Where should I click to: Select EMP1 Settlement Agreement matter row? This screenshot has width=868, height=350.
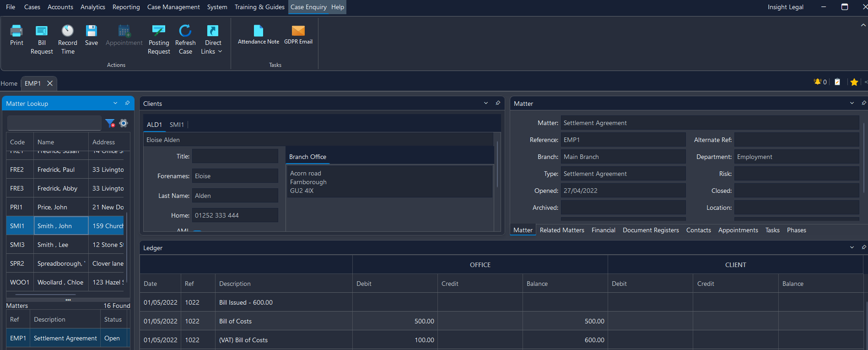(68, 338)
